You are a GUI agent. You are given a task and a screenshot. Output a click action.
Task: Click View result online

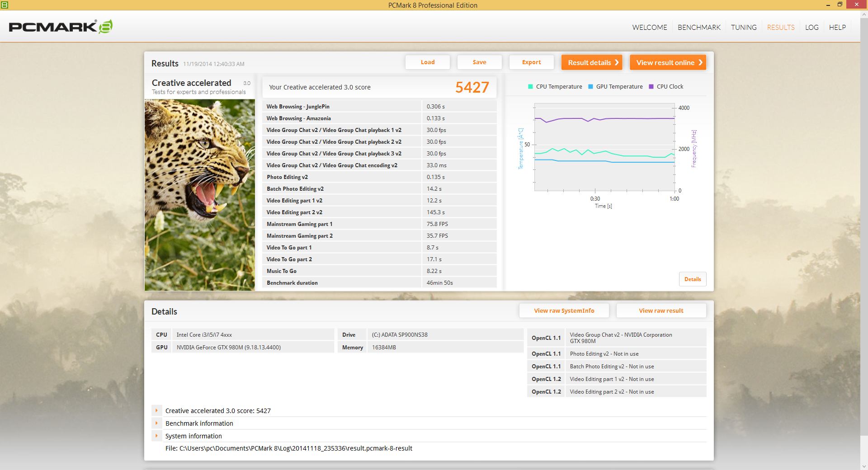pos(668,62)
